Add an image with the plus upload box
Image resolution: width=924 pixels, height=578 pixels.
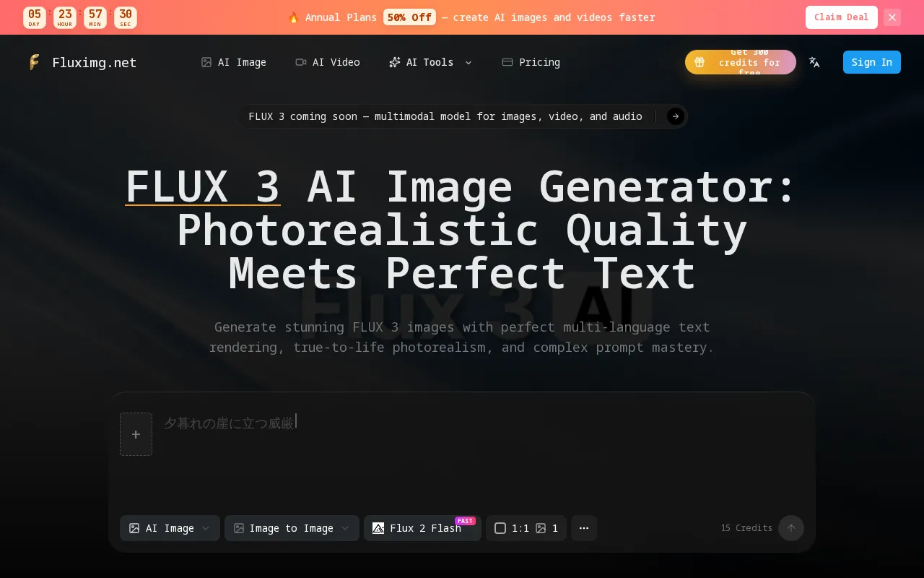click(x=136, y=434)
